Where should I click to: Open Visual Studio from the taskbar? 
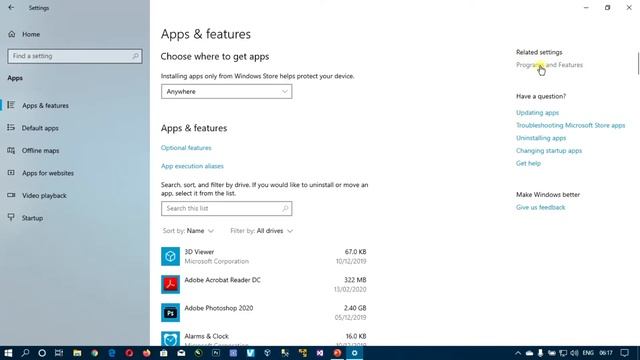(x=320, y=353)
